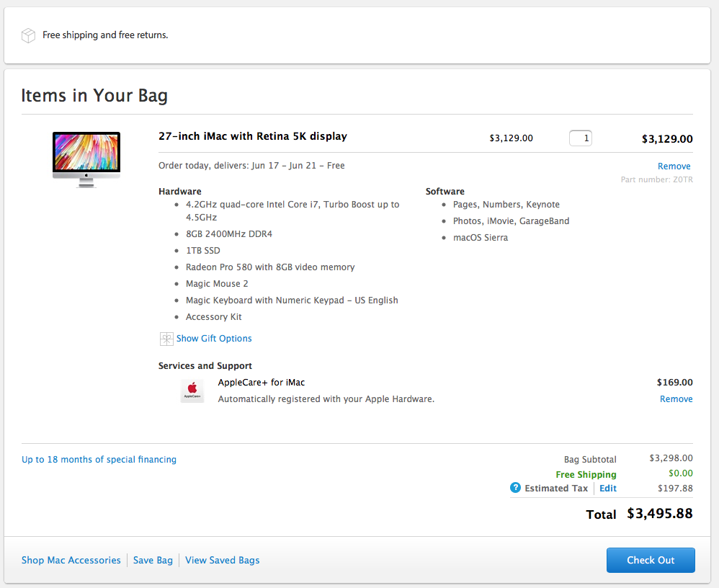Viewport: 719px width, 588px height.
Task: Click the 27-inch iMac product title
Action: (x=253, y=136)
